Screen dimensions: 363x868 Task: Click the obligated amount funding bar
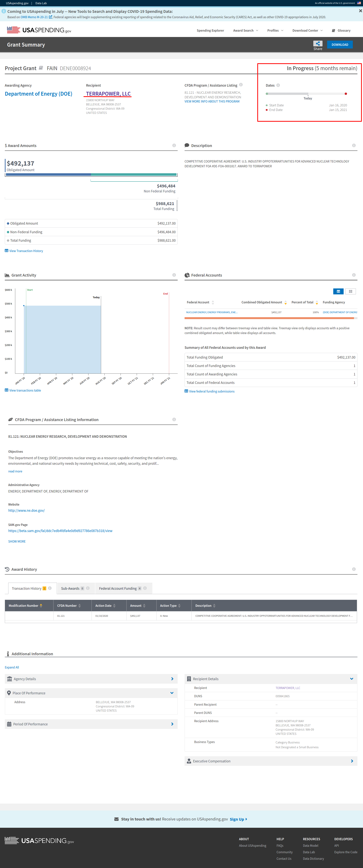tap(48, 175)
